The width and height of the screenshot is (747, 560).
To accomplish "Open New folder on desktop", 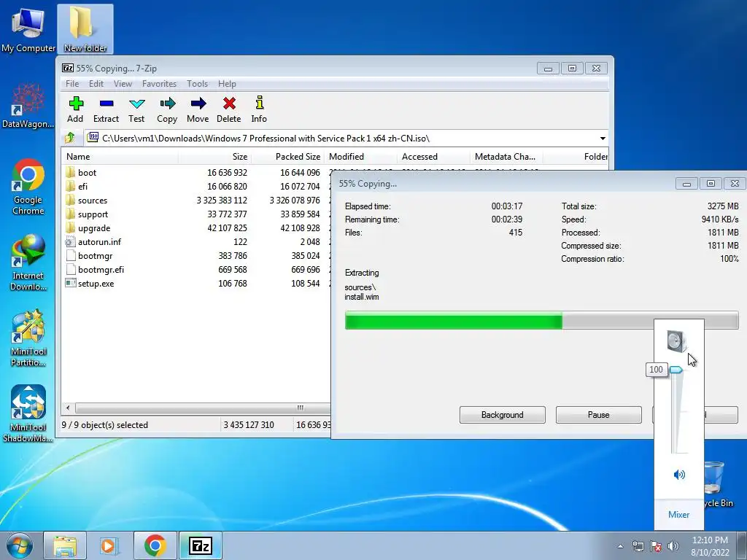I will tap(85, 29).
